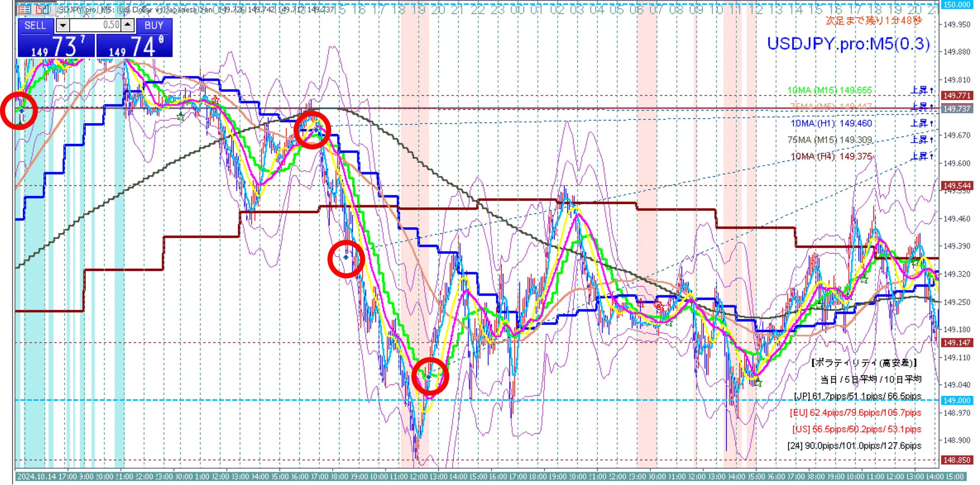Click the 当日 / 5日平均 / 10日平均 text
This screenshot has width=980, height=485.
tap(871, 379)
